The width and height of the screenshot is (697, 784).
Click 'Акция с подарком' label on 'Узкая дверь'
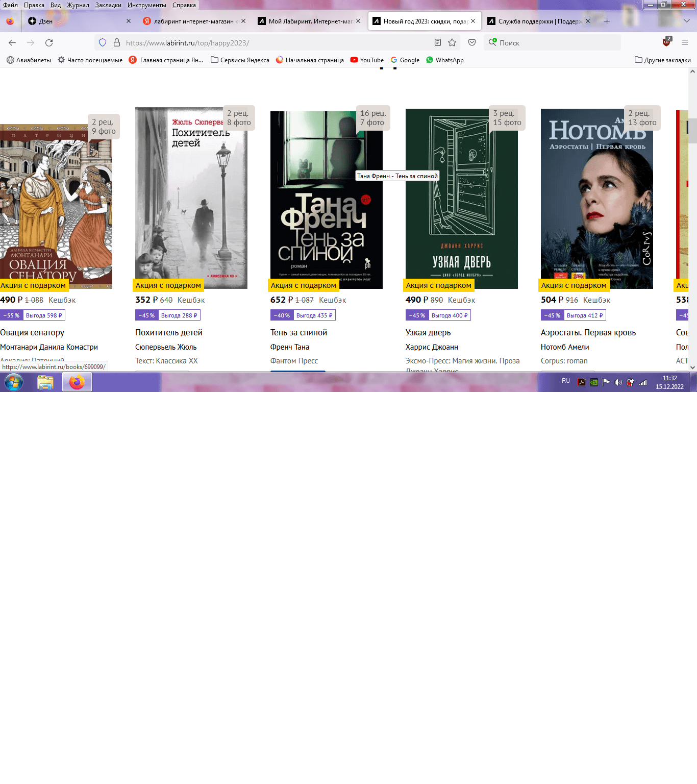[439, 285]
